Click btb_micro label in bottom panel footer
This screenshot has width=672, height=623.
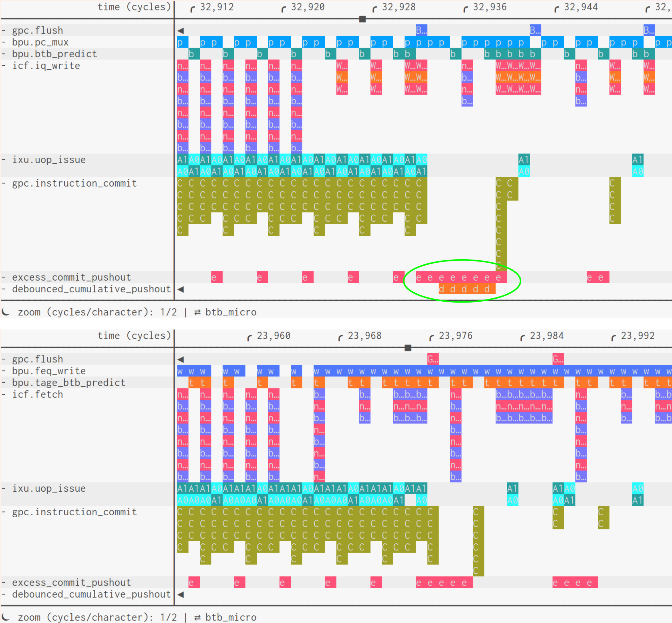pyautogui.click(x=231, y=617)
